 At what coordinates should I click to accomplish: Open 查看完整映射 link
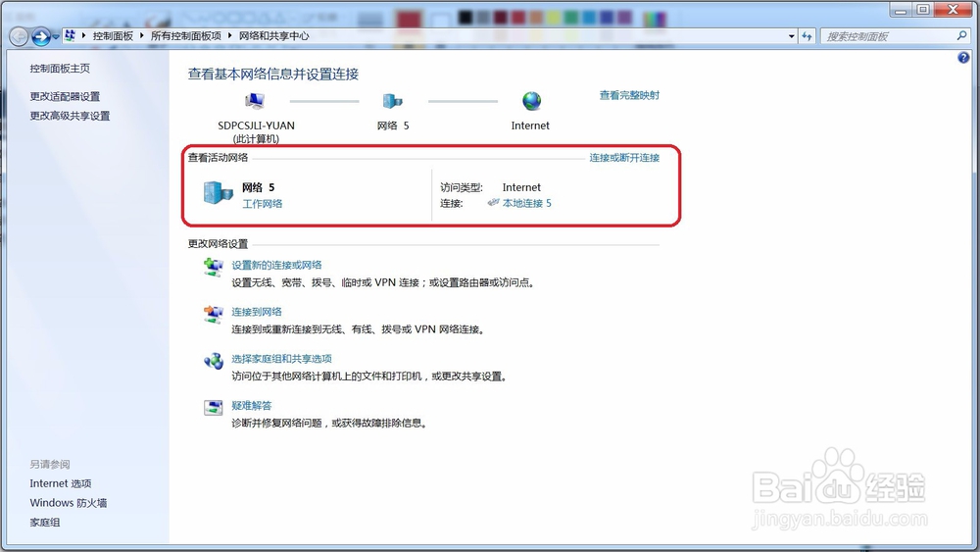tap(629, 95)
